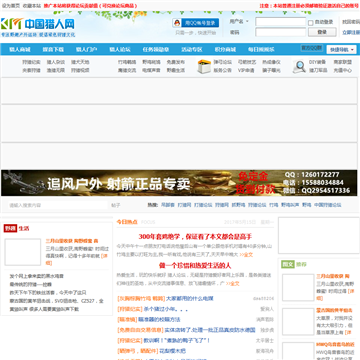Open the 活动专区 nav tab

tap(192, 49)
